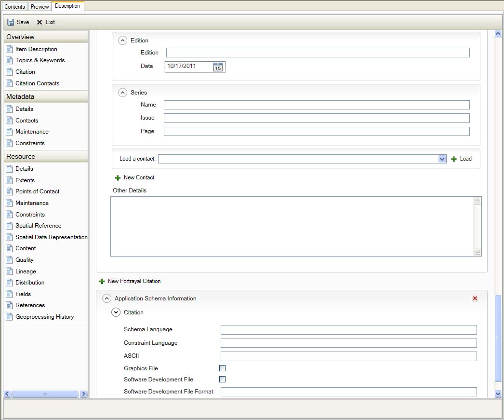
Task: Click the Spatial Reference page icon
Action: pos(9,226)
